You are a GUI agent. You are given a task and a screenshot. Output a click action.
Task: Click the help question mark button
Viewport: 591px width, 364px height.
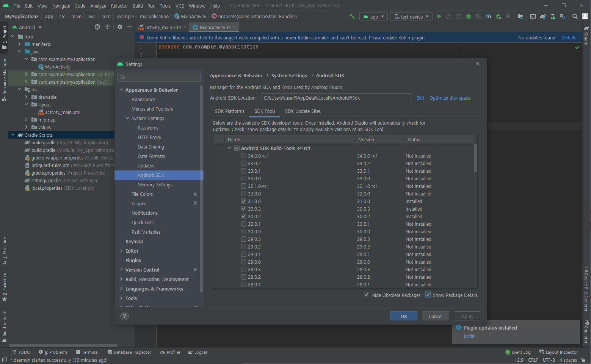[x=124, y=316]
